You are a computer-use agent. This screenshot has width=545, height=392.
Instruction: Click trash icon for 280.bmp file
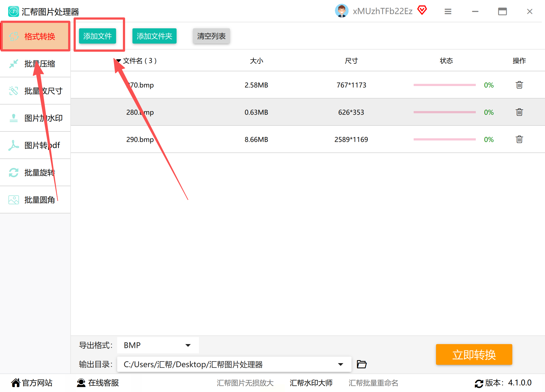point(519,112)
